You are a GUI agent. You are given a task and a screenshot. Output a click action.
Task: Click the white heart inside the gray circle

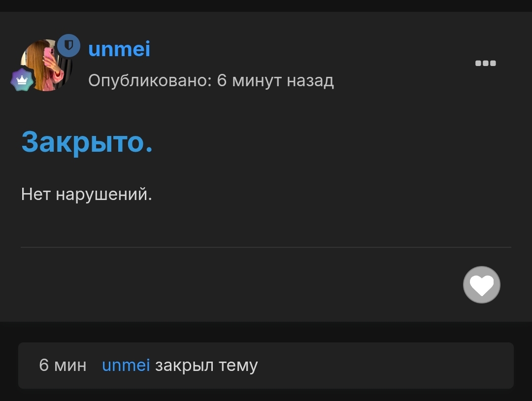(x=481, y=285)
